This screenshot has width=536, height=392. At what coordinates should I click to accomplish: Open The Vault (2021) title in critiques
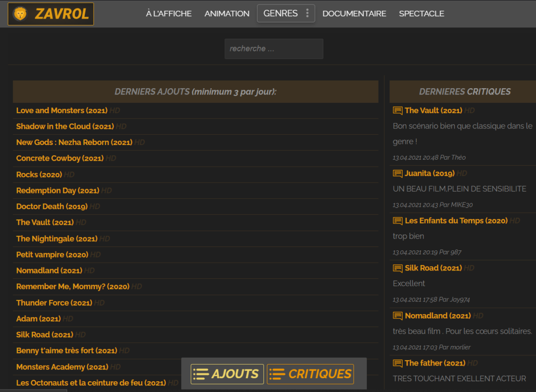click(434, 110)
